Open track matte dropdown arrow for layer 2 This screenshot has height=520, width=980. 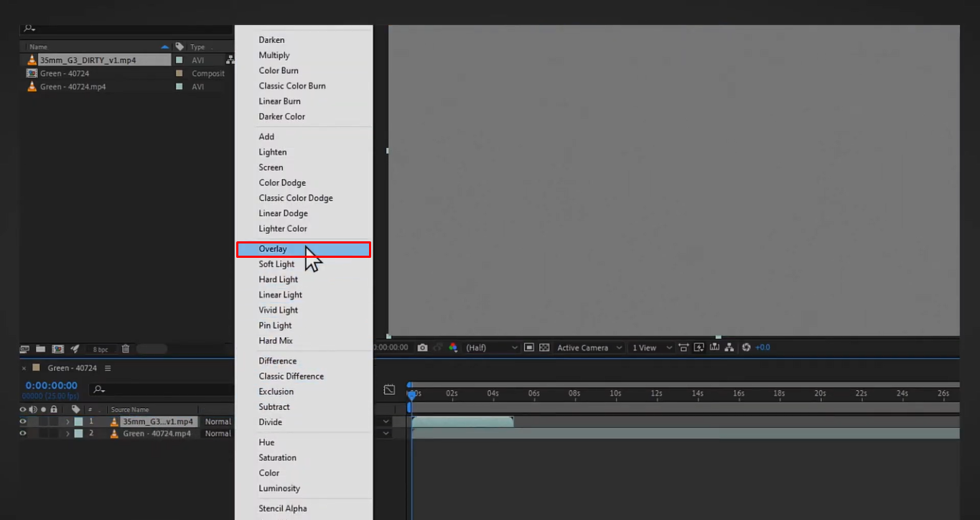click(x=386, y=434)
